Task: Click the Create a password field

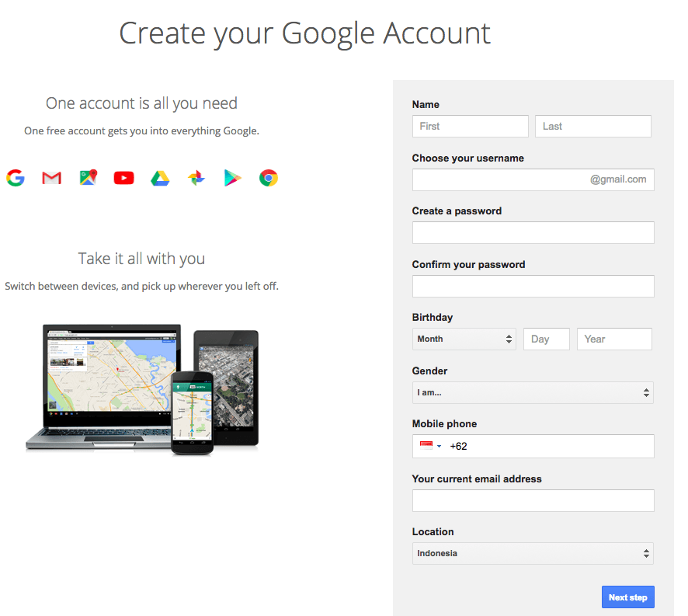Action: (533, 233)
